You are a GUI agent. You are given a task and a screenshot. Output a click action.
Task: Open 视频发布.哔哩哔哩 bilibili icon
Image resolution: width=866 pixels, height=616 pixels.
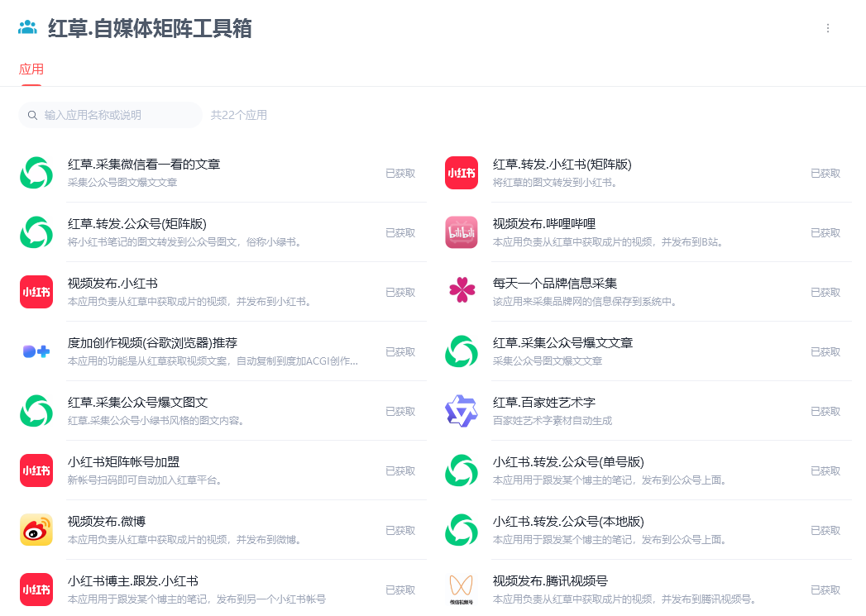click(x=462, y=232)
